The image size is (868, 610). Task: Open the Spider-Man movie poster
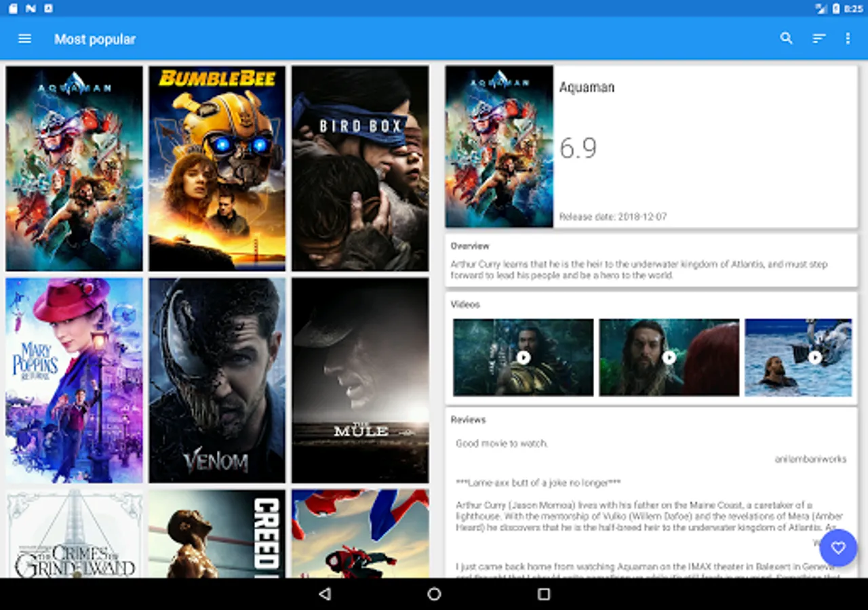pos(360,533)
